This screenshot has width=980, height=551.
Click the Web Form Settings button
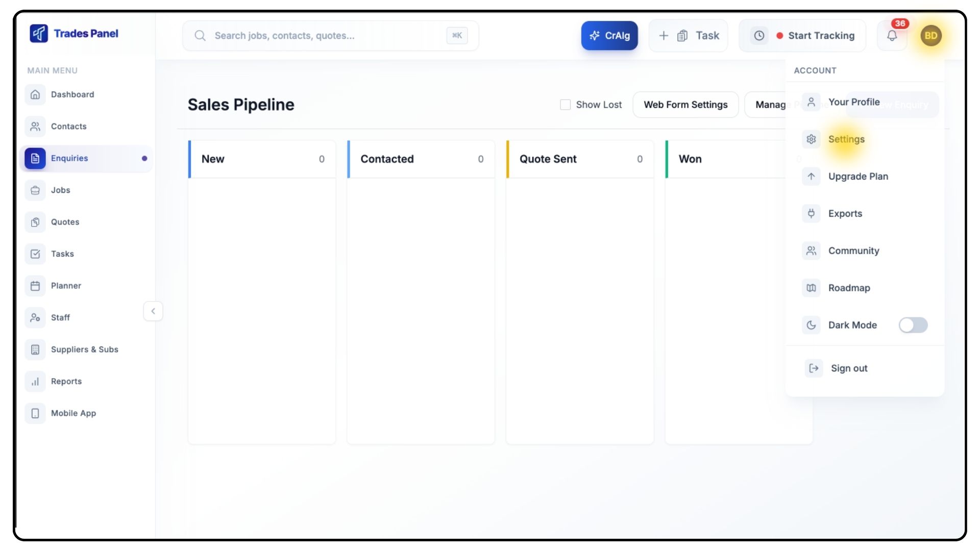685,105
